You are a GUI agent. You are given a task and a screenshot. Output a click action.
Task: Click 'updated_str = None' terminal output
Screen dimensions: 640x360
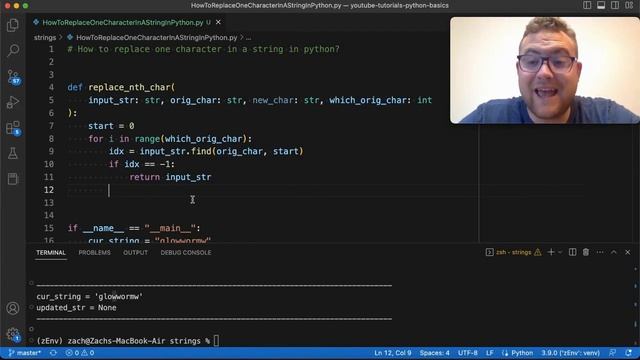pyautogui.click(x=76, y=308)
